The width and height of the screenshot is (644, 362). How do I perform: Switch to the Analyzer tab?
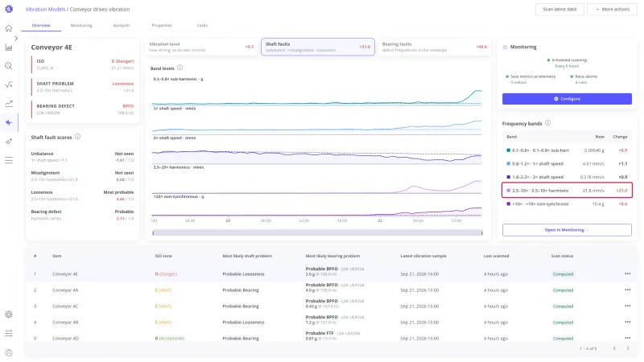tap(122, 26)
